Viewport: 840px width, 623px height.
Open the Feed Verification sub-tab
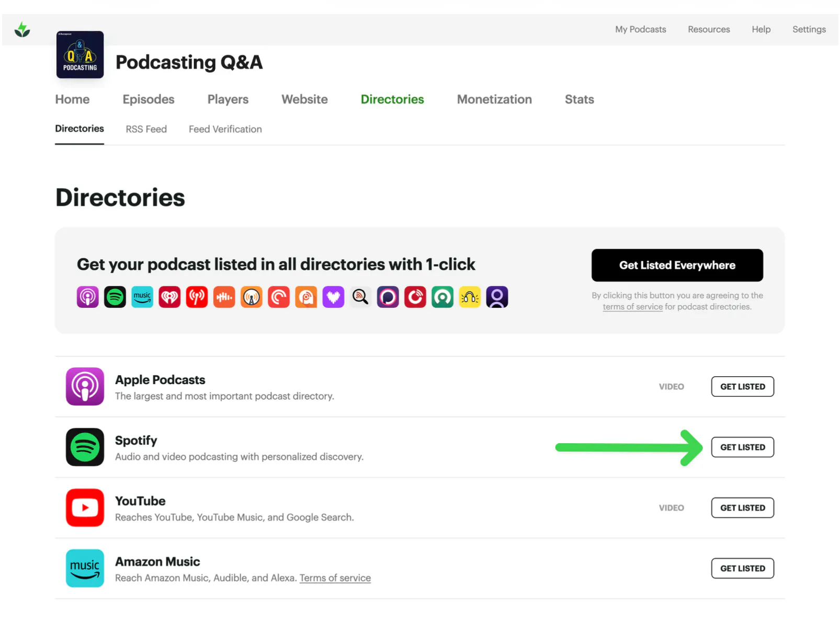click(x=225, y=129)
